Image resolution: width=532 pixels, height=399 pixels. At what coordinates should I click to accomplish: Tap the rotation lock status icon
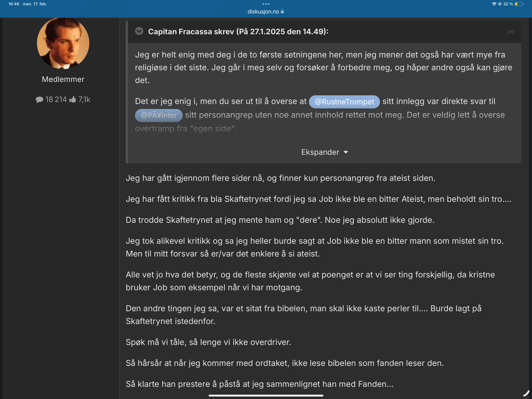(x=500, y=4)
